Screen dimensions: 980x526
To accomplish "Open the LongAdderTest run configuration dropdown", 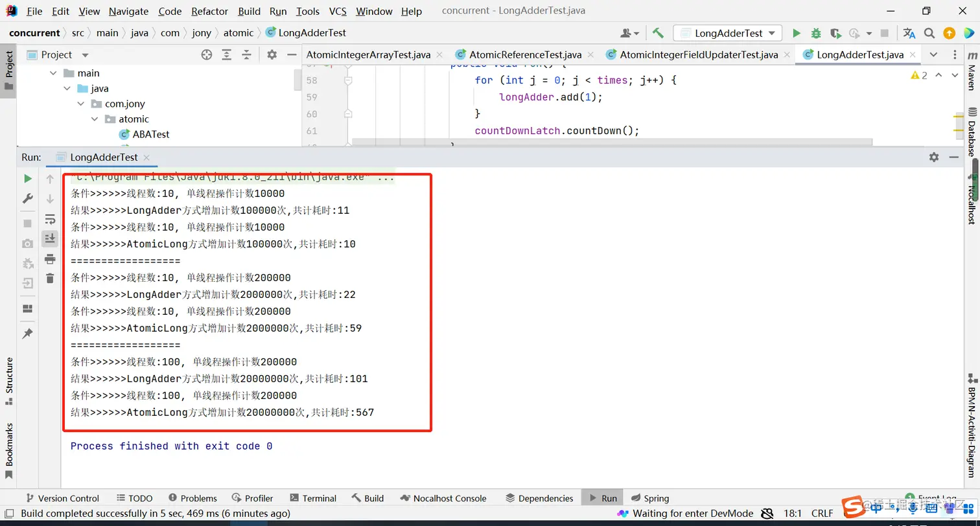I will click(728, 33).
